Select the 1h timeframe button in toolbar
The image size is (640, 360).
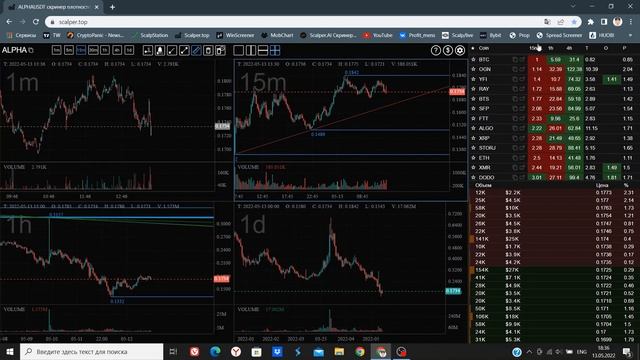tap(105, 50)
